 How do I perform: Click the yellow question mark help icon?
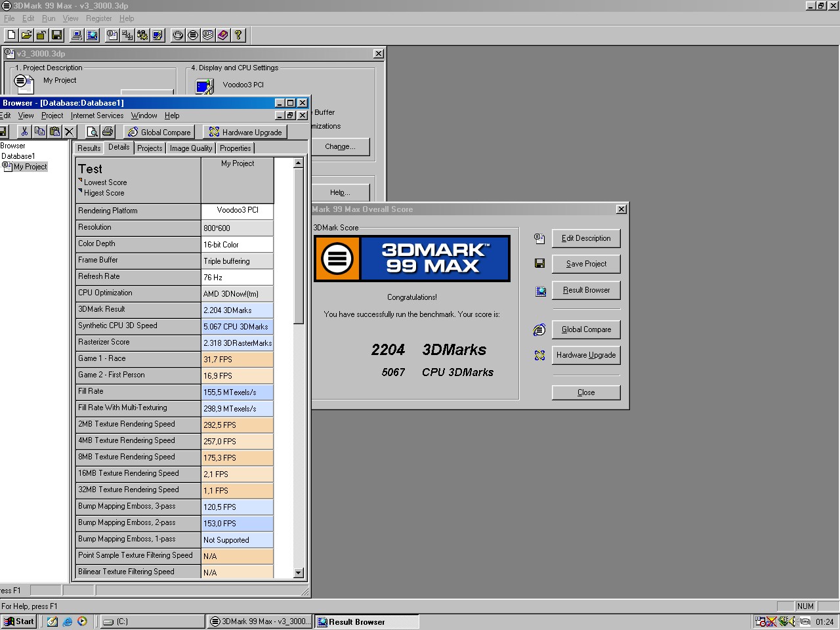238,35
